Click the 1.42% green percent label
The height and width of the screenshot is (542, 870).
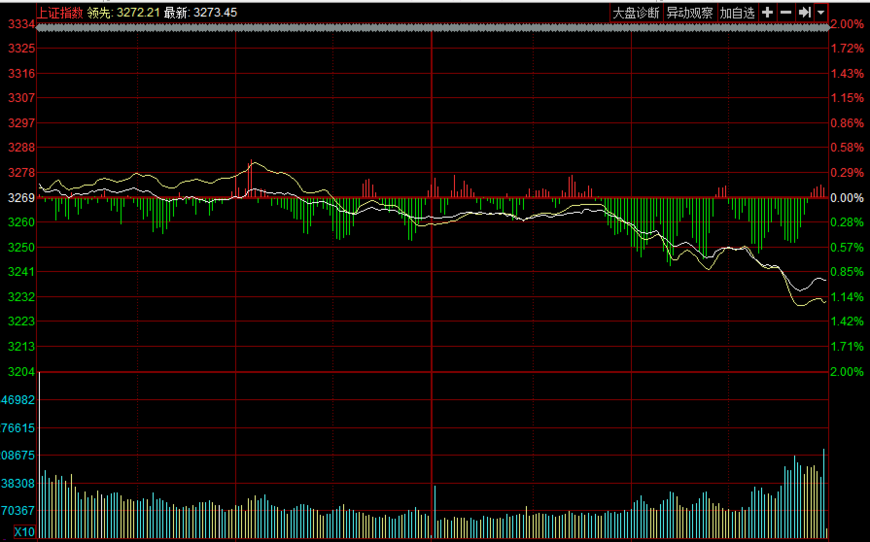pos(847,321)
